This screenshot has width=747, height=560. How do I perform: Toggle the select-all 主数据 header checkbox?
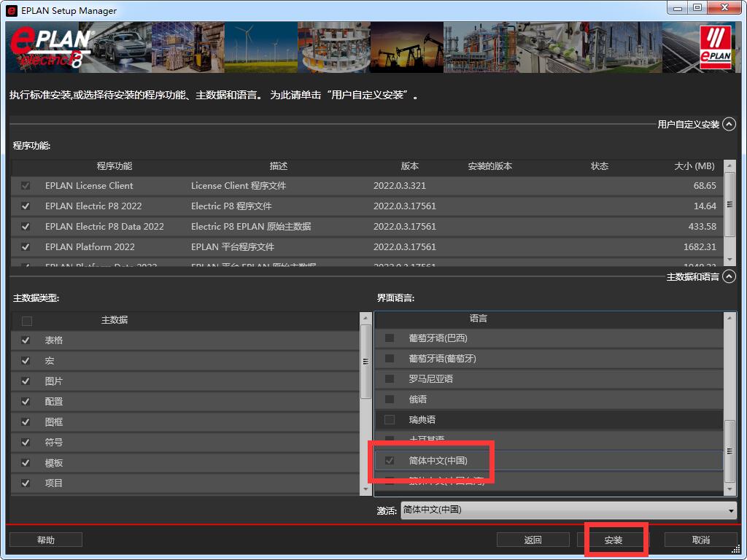coord(27,321)
